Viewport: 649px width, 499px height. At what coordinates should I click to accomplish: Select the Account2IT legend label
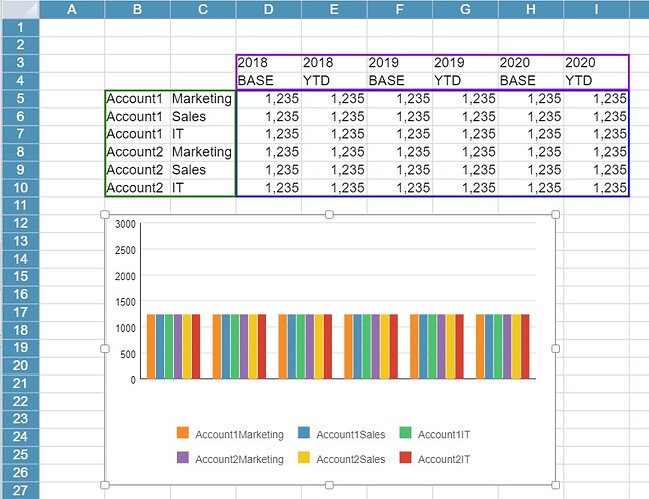click(x=444, y=459)
